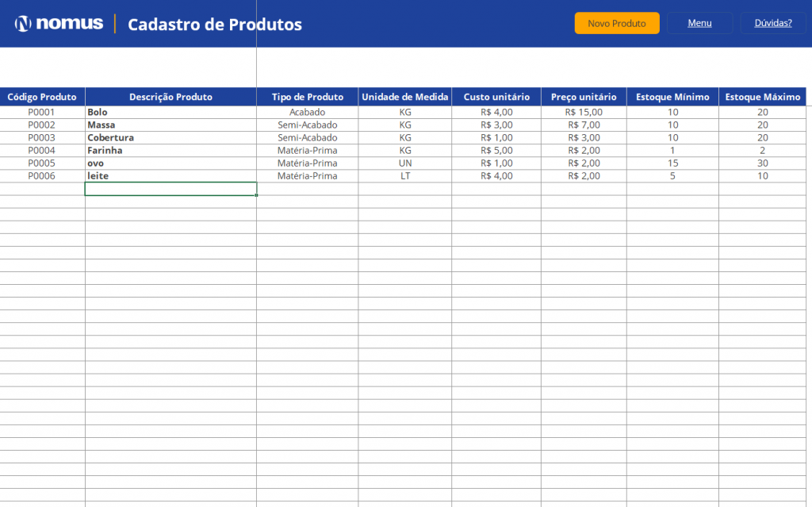This screenshot has width=812, height=507.
Task: Select the Código Produto column header
Action: [42, 97]
